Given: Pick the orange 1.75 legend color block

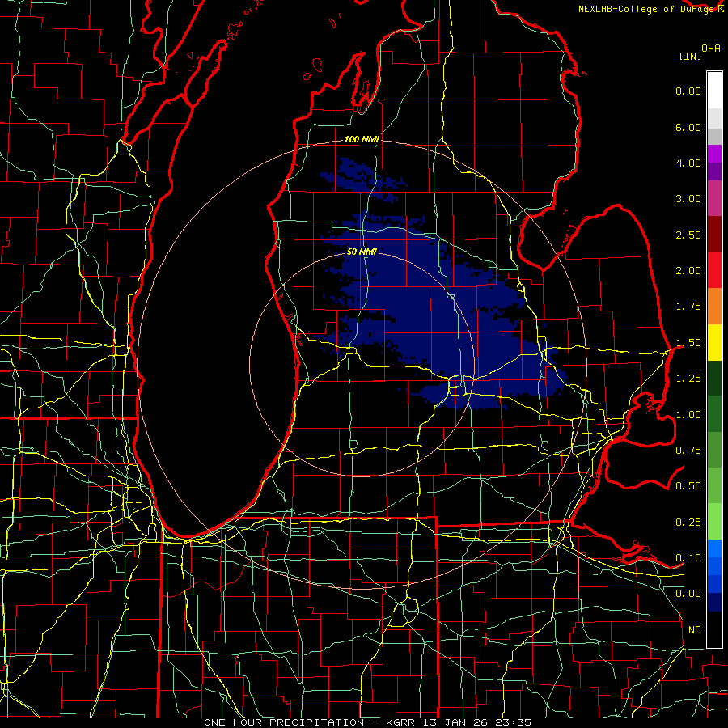Looking at the screenshot, I should click(x=714, y=307).
